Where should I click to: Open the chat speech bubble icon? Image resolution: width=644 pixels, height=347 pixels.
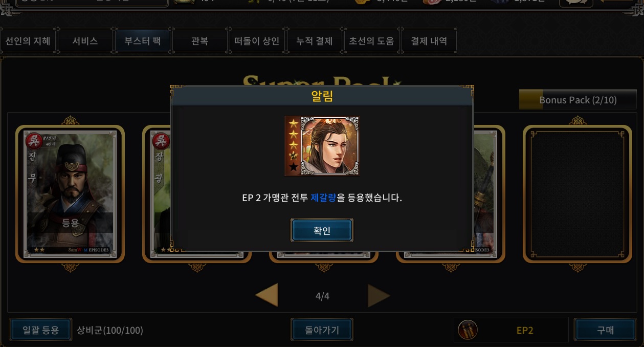575,3
